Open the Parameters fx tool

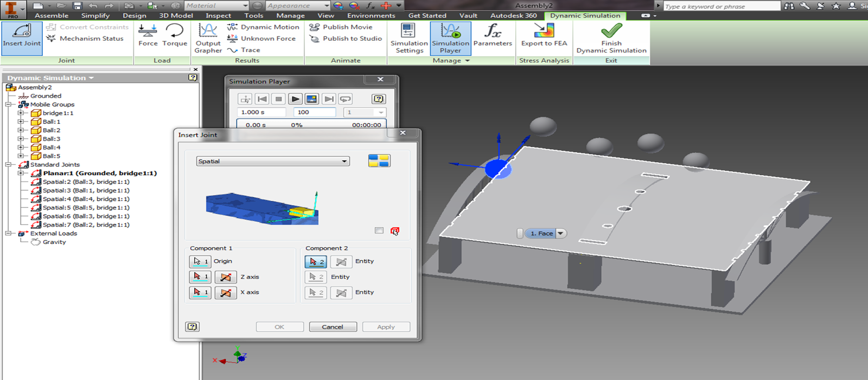[x=493, y=35]
